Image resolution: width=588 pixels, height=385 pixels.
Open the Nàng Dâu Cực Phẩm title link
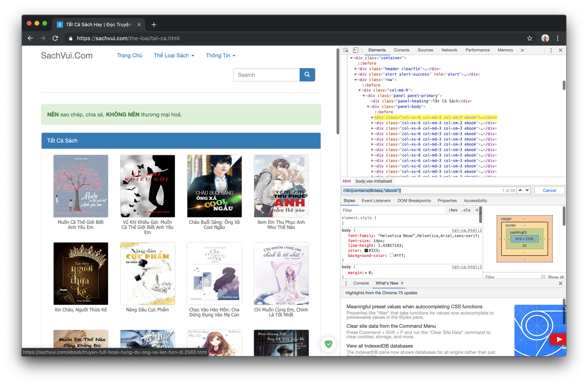(148, 310)
